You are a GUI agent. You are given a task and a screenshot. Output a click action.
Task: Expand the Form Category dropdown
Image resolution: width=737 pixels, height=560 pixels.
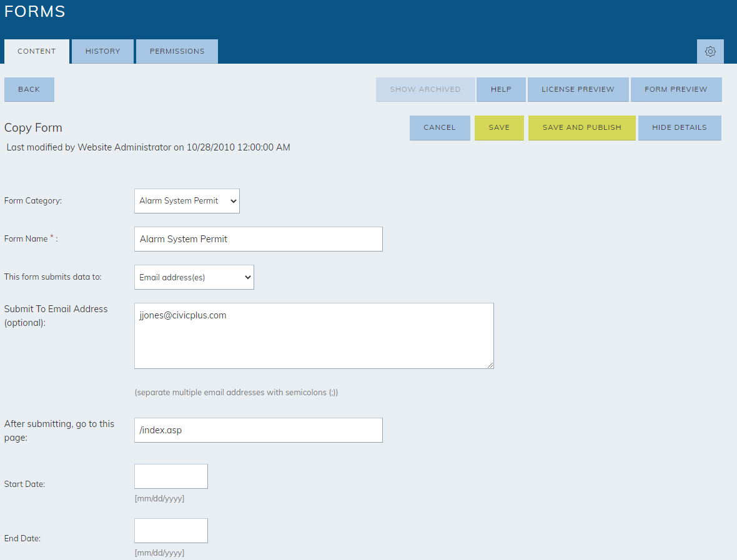coord(187,201)
